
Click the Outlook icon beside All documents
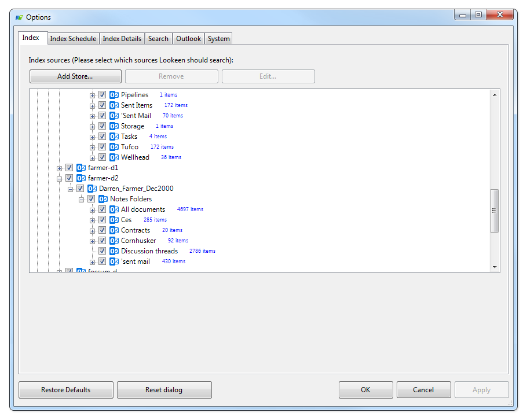point(114,209)
